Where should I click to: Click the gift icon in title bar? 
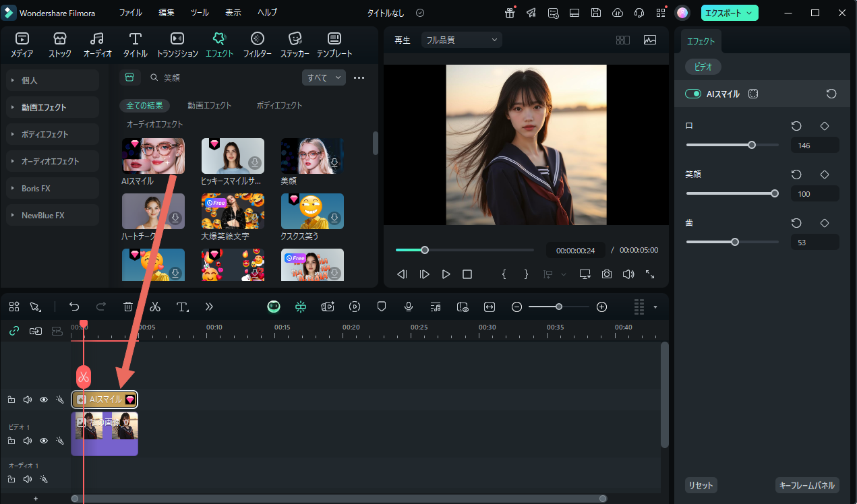pos(510,13)
